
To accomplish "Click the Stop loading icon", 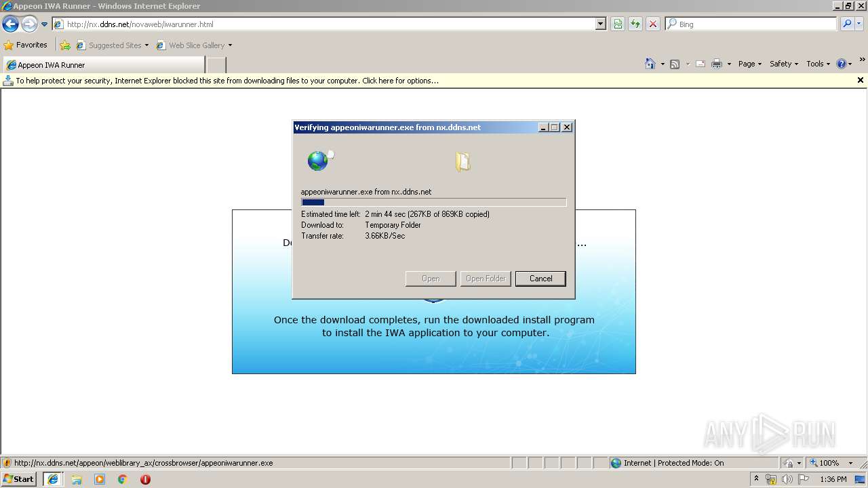I will (653, 24).
